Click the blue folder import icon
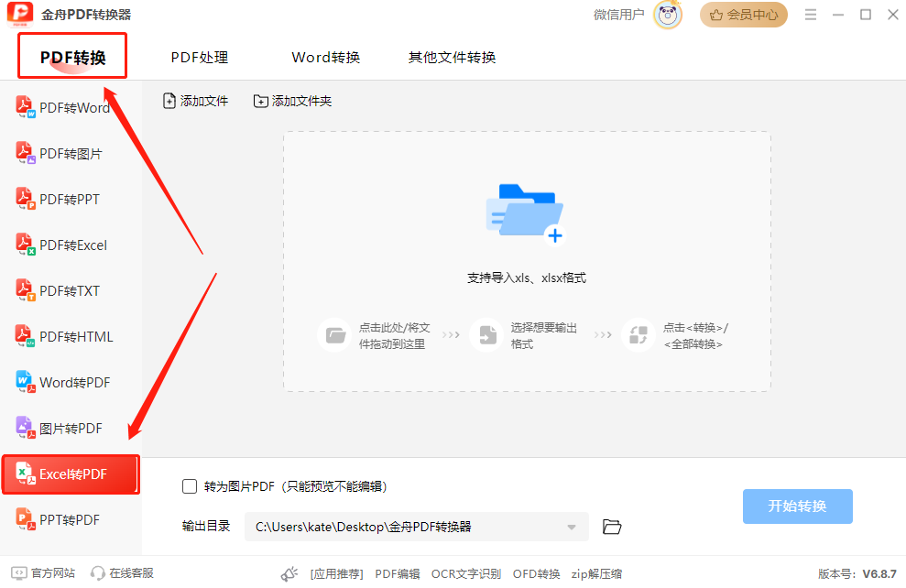906x588 pixels. tap(525, 213)
